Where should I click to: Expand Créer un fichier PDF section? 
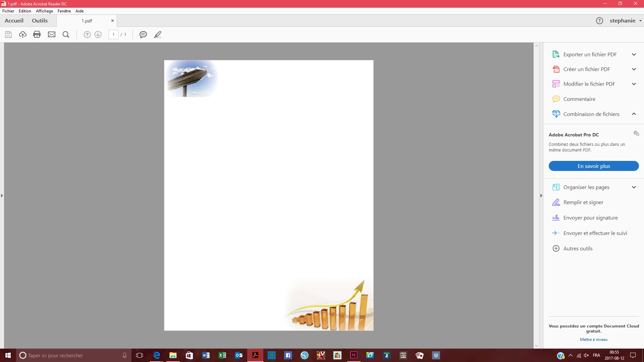634,69
